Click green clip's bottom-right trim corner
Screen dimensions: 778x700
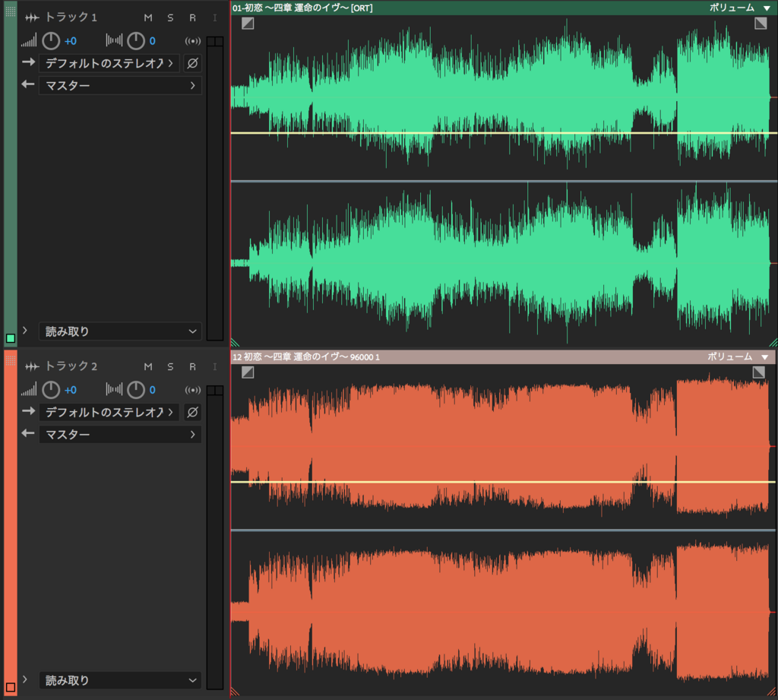pos(773,342)
